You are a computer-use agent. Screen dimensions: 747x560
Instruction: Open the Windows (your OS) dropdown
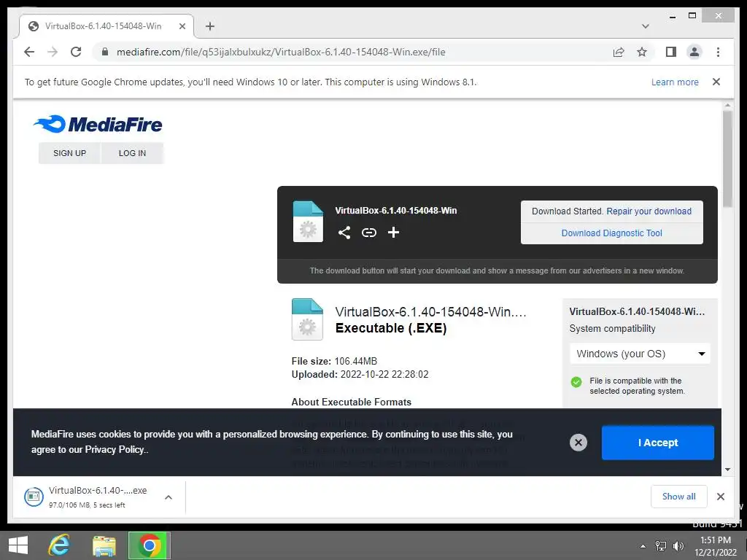click(x=640, y=354)
